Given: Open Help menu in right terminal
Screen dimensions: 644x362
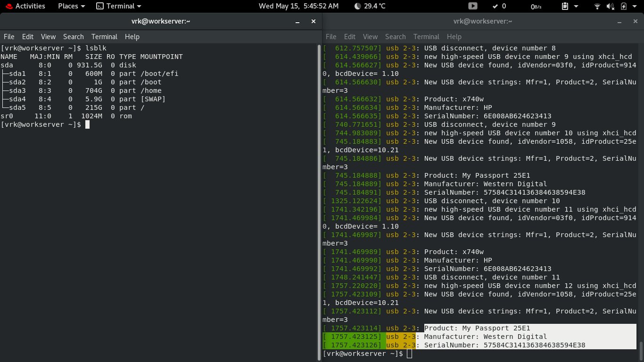Looking at the screenshot, I should tap(454, 36).
